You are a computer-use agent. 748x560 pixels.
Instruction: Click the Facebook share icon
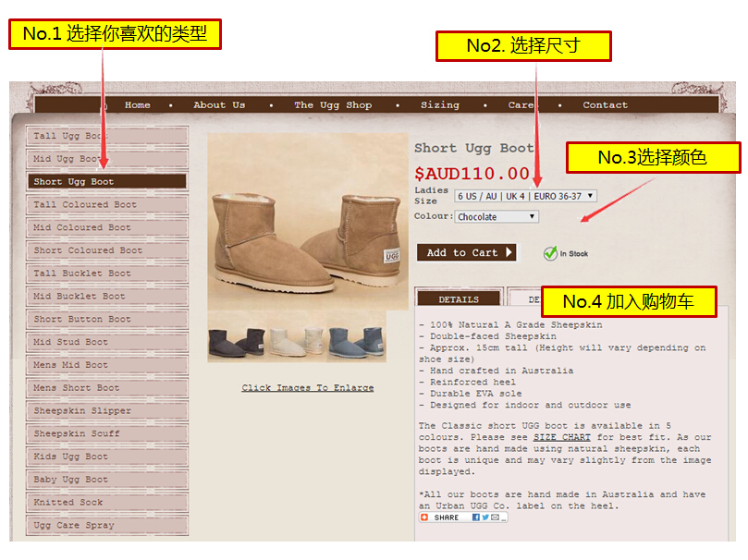tap(475, 517)
